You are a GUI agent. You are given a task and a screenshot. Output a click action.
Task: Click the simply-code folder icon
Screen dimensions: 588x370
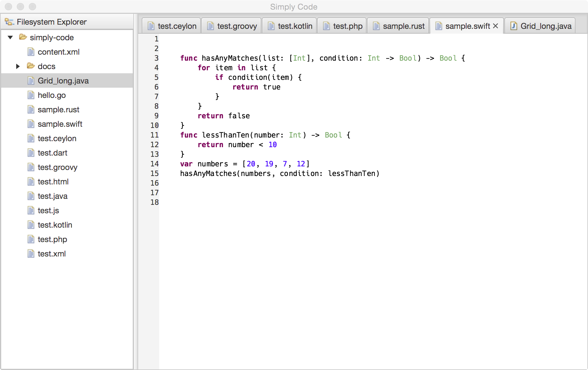pyautogui.click(x=23, y=37)
